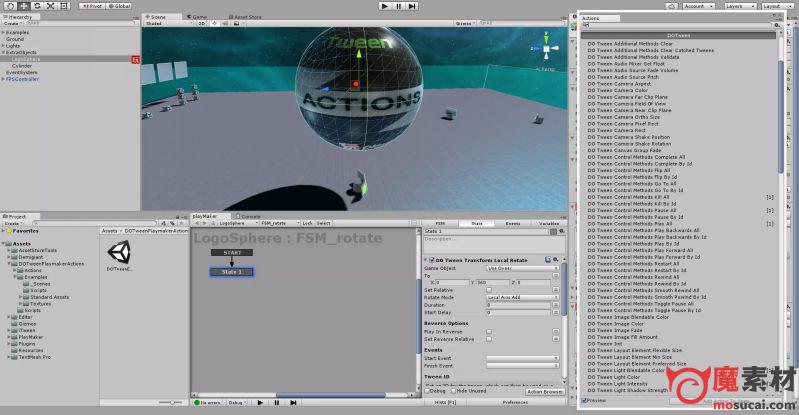Tick the Set Relative checkbox
The height and width of the screenshot is (415, 799).
pyautogui.click(x=489, y=290)
